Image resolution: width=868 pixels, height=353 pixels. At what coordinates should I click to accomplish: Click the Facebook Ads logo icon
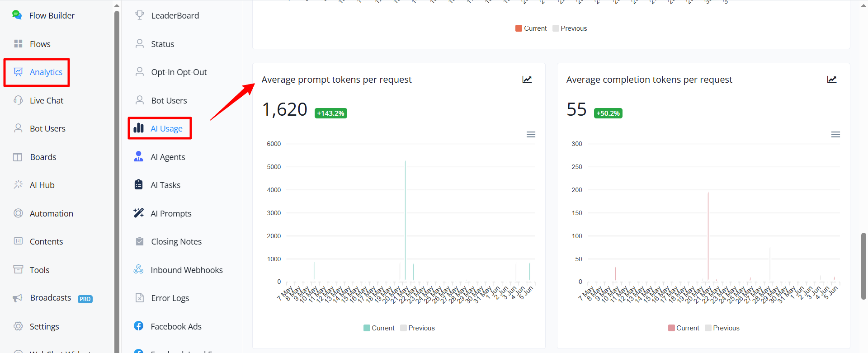pyautogui.click(x=139, y=326)
